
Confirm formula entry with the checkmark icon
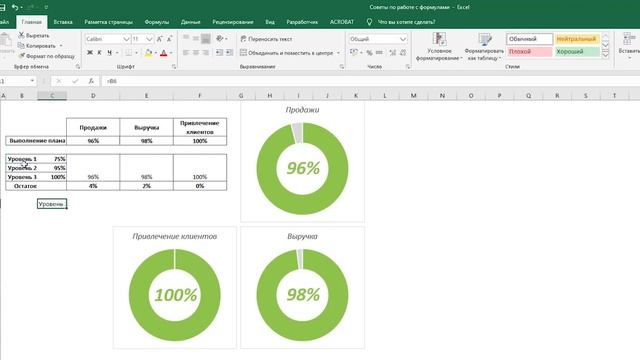[75, 81]
